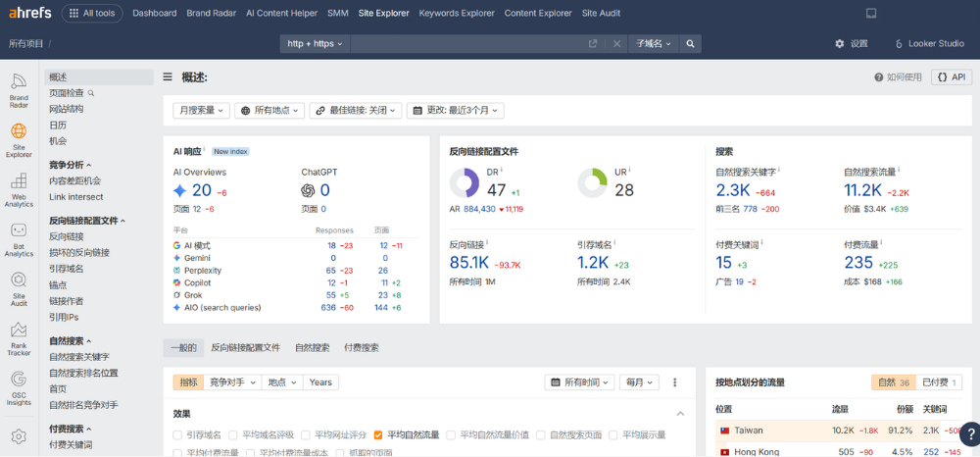Open Site Audit sidebar icon
This screenshot has height=457, width=980.
pos(19,289)
